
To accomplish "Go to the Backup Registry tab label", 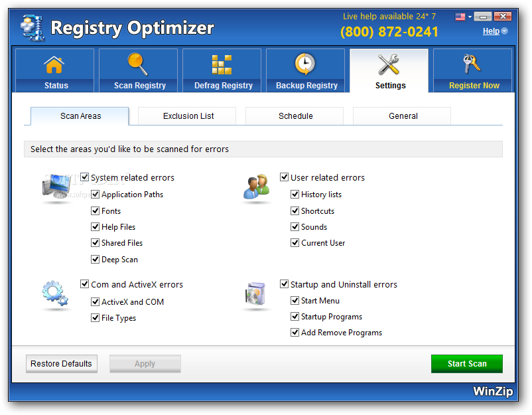I will [306, 86].
